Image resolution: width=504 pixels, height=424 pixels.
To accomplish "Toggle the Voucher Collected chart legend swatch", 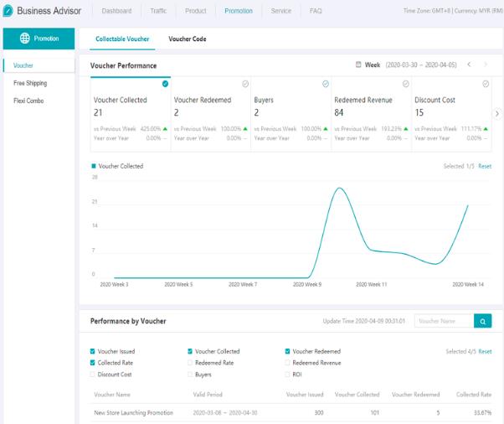I will [93, 166].
